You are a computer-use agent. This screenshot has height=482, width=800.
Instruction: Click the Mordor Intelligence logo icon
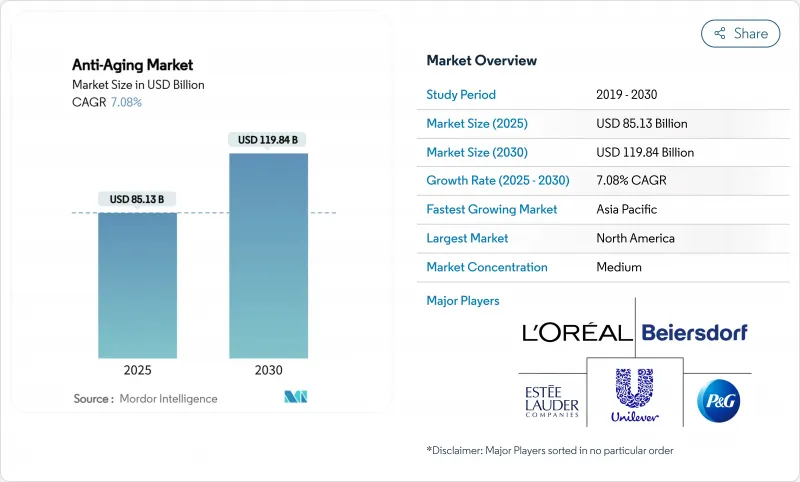295,397
